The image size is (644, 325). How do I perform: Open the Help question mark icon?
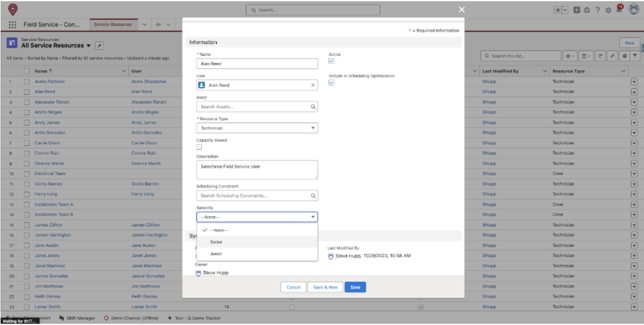point(597,10)
